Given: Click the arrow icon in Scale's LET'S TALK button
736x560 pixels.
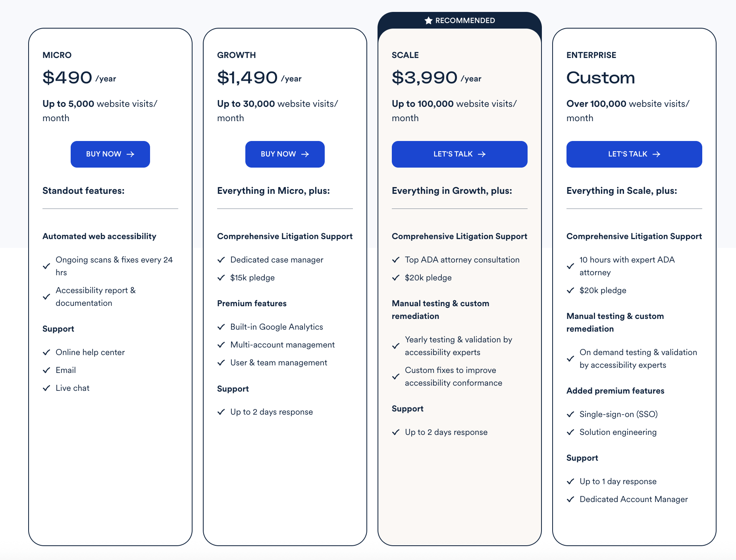Looking at the screenshot, I should point(482,154).
